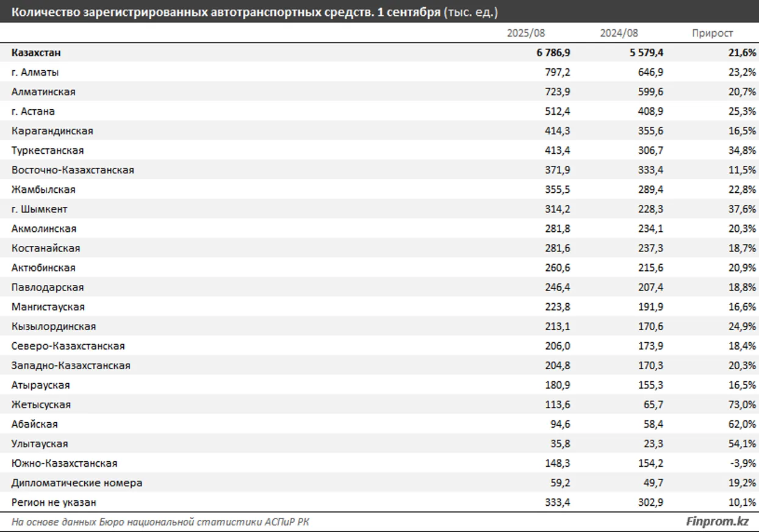Select the Жетысуская growth value 73,0%
The width and height of the screenshot is (759, 532).
click(741, 404)
